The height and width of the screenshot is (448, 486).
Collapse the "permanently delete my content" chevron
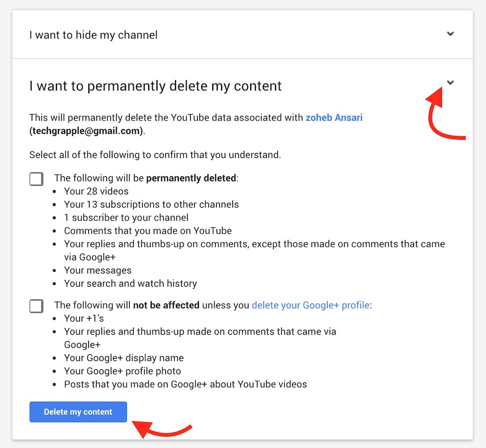tap(451, 83)
